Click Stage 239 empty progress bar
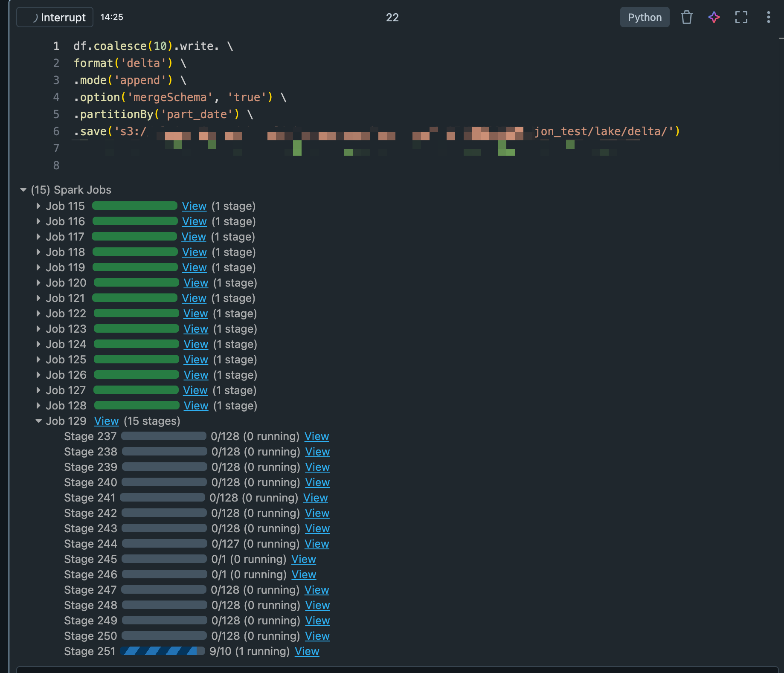This screenshot has width=784, height=673. (165, 467)
